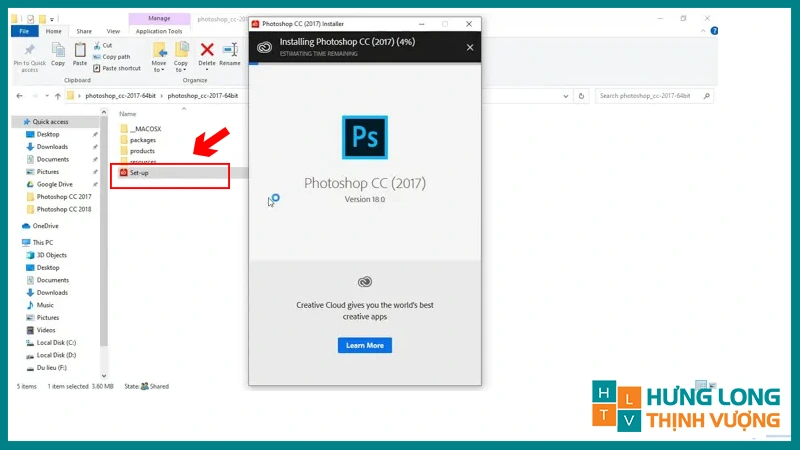Open Pictures under Quick access
800x450 pixels.
47,172
